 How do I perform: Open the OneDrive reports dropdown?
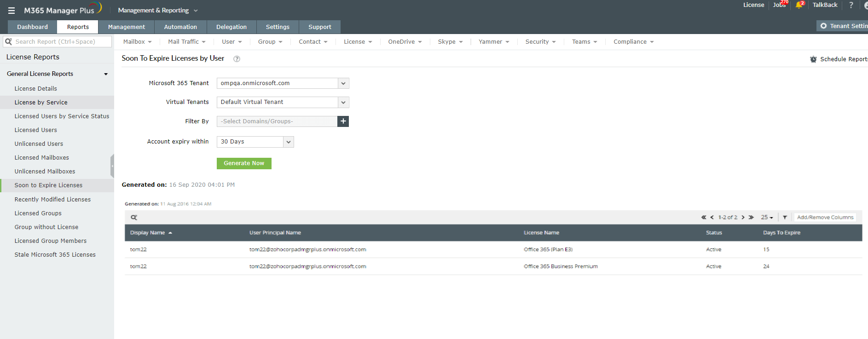click(405, 42)
